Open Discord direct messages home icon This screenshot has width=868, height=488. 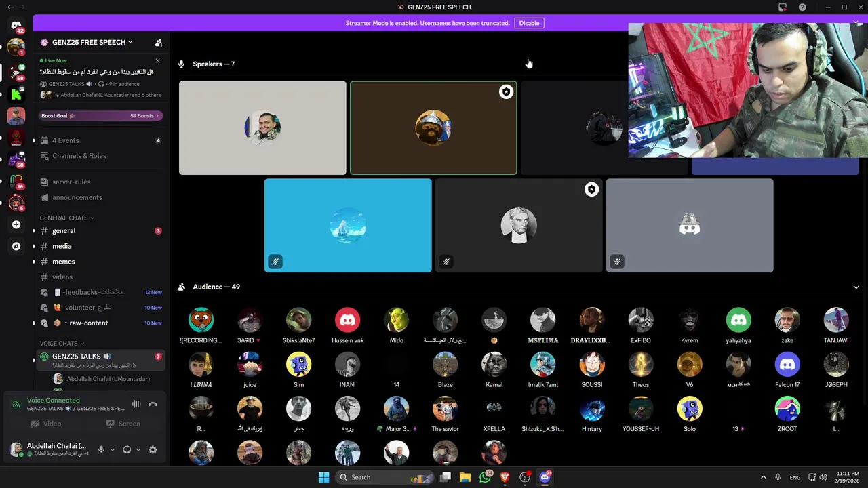[16, 26]
